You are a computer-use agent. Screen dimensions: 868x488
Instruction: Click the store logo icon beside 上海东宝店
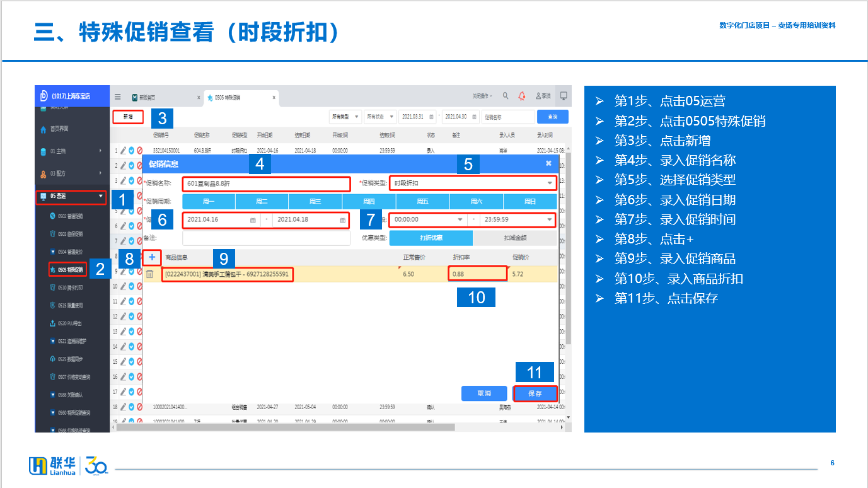pos(43,96)
